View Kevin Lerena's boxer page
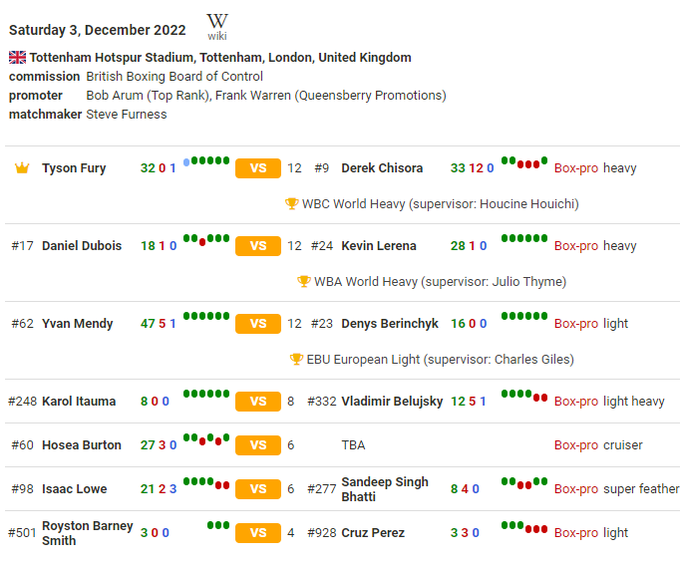 379,246
